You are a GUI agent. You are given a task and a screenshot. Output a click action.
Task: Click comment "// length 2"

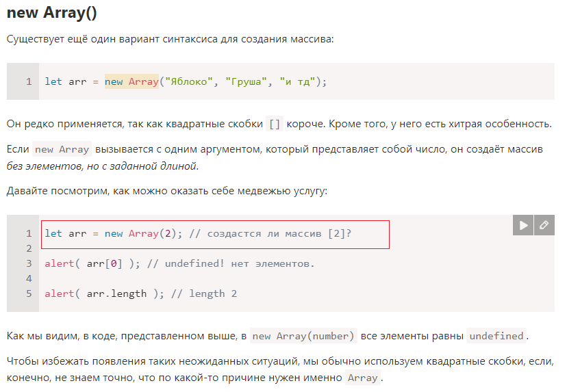click(204, 293)
